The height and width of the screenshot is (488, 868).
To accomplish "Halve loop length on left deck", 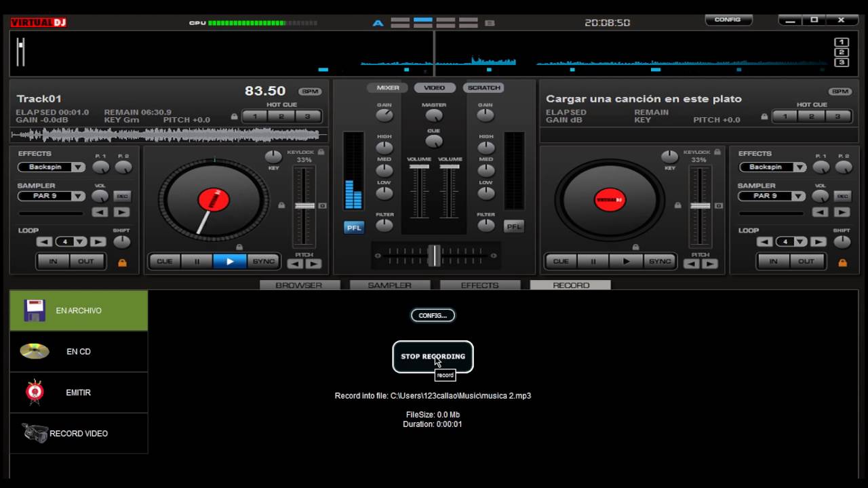I will point(45,241).
